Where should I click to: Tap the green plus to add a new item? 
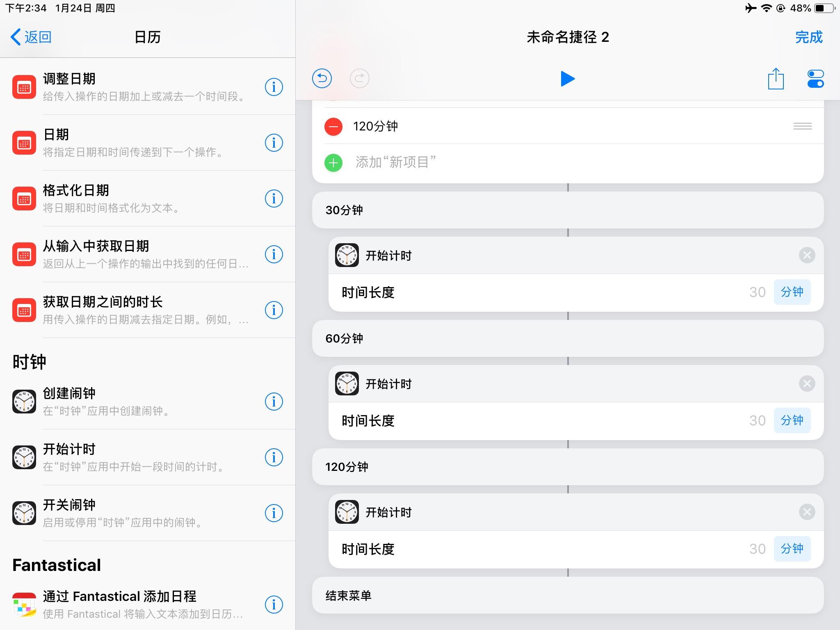point(333,163)
